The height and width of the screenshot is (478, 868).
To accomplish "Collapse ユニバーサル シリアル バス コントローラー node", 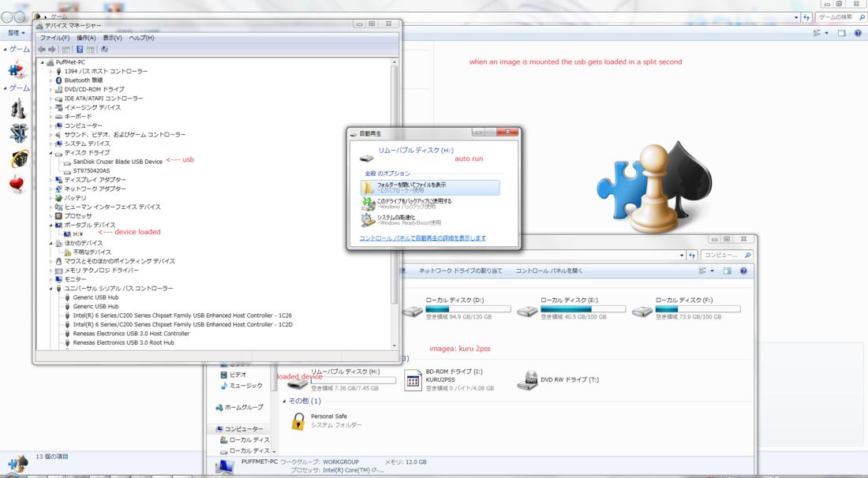I will [x=51, y=288].
